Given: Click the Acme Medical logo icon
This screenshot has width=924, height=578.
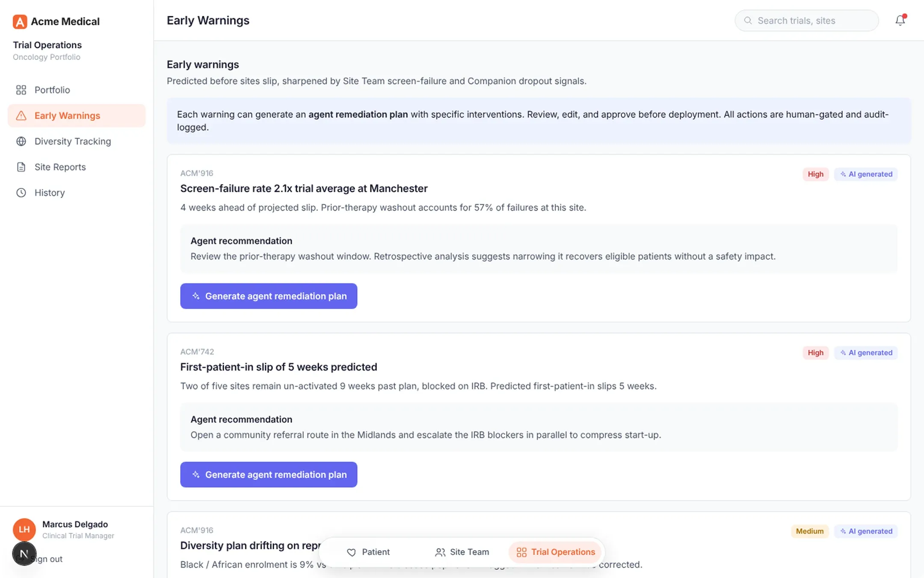Looking at the screenshot, I should 20,21.
